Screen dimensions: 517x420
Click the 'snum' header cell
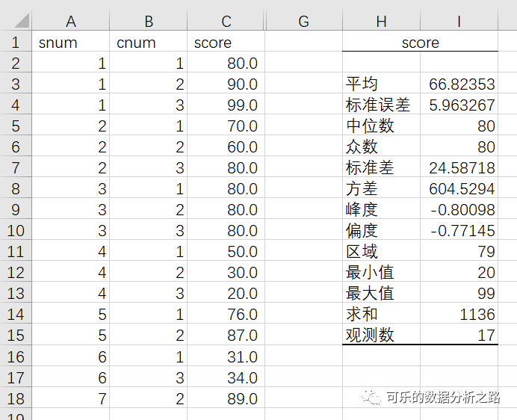(70, 43)
